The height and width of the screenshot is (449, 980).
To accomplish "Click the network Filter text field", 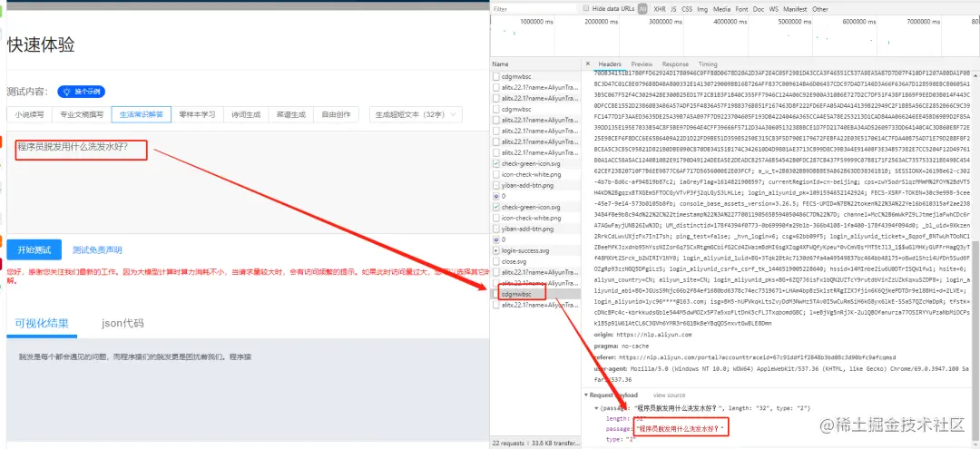I will [533, 9].
